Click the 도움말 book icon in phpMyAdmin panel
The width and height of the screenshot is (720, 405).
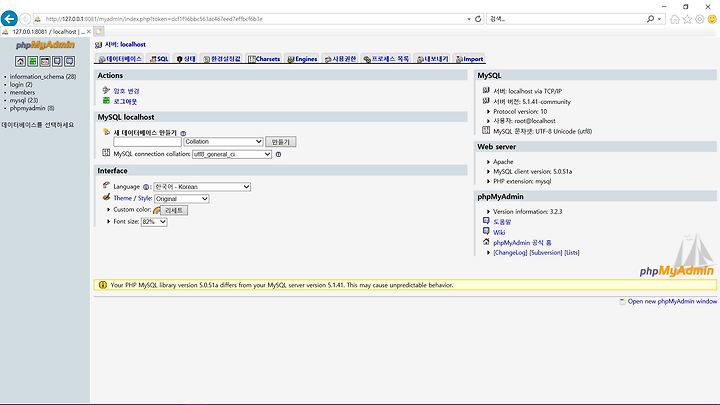point(486,221)
